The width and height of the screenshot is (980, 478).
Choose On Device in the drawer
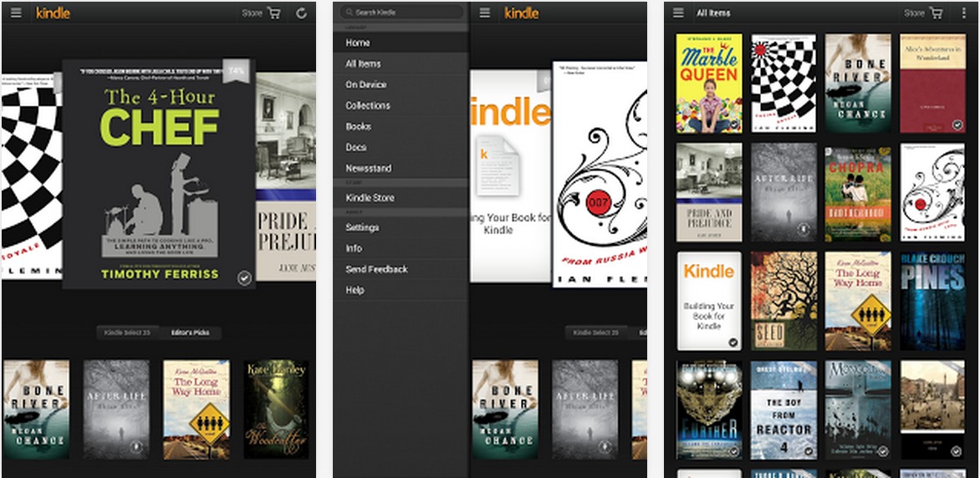click(x=401, y=84)
